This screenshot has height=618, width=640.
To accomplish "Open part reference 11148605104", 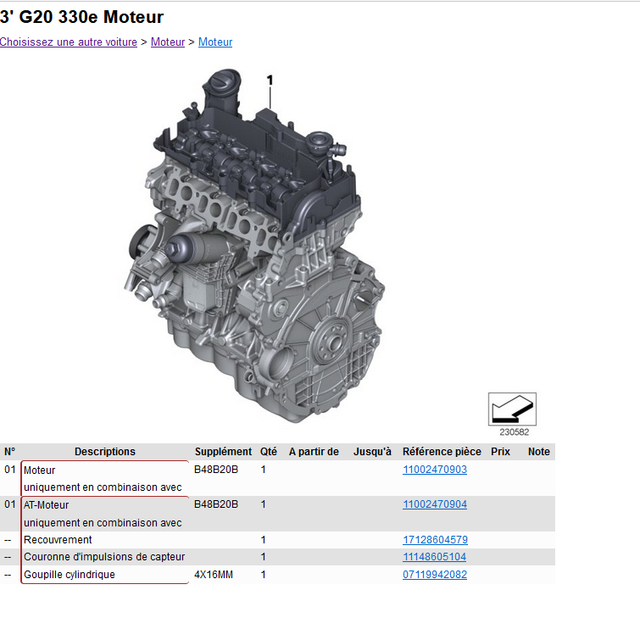I will [434, 557].
